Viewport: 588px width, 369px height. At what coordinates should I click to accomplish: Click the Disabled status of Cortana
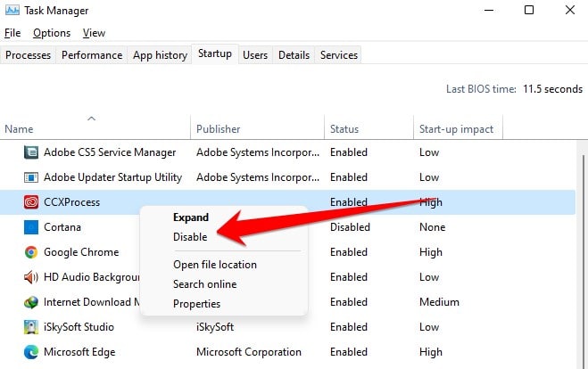(350, 227)
